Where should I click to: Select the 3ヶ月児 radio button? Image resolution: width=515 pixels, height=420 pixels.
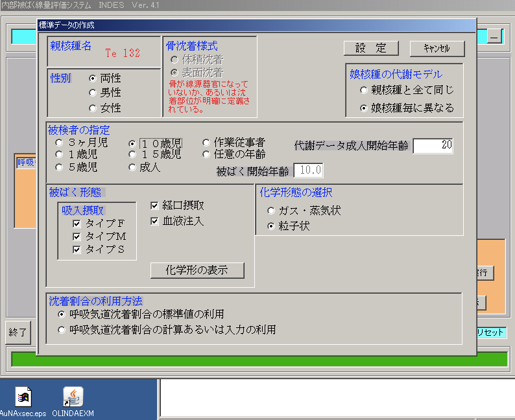point(60,143)
